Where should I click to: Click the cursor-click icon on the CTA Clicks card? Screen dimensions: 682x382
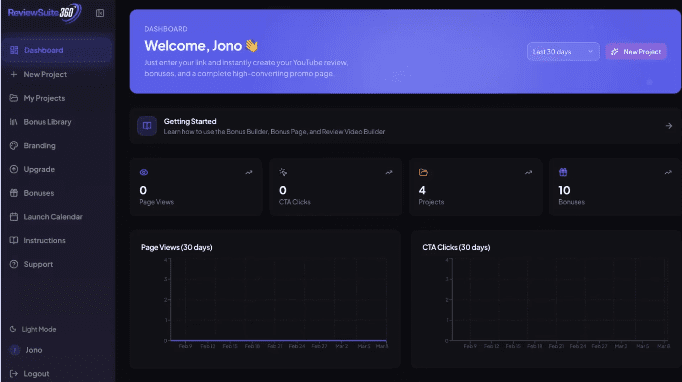coord(283,172)
